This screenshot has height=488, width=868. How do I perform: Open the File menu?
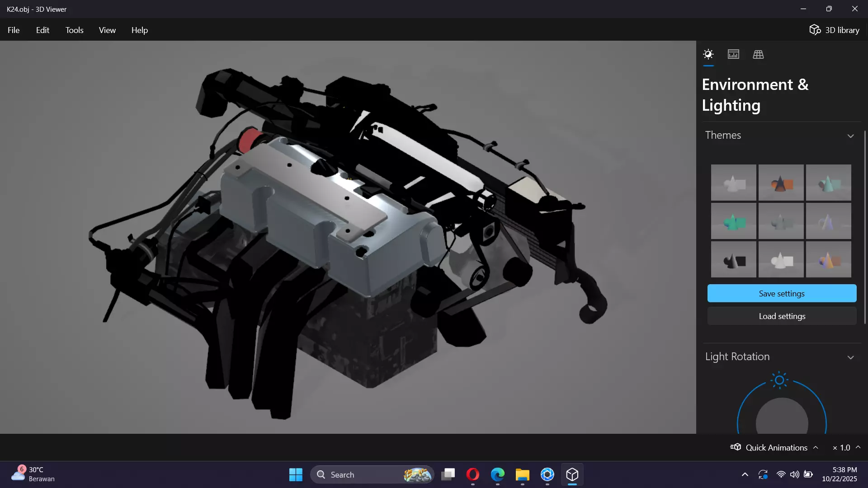(x=14, y=30)
